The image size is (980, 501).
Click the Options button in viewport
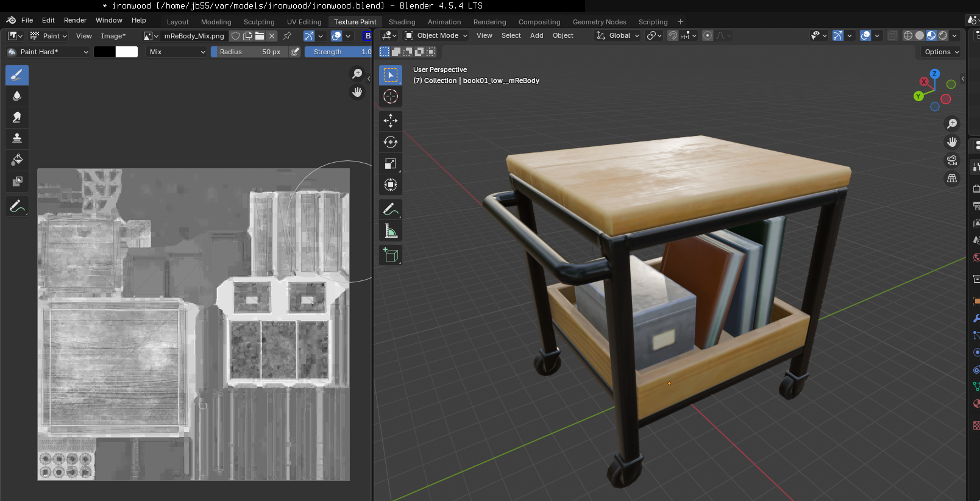tap(941, 52)
